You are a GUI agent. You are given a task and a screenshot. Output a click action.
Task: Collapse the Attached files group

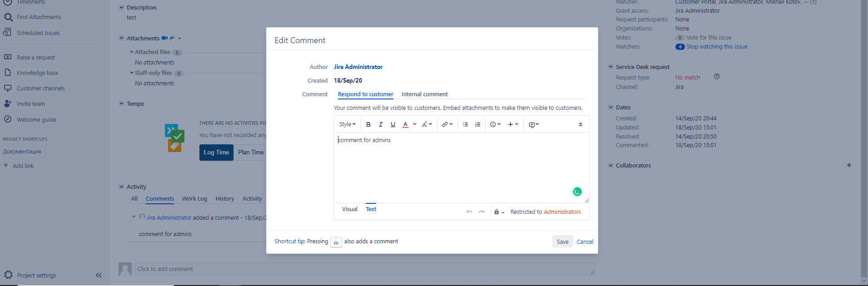[x=132, y=52]
